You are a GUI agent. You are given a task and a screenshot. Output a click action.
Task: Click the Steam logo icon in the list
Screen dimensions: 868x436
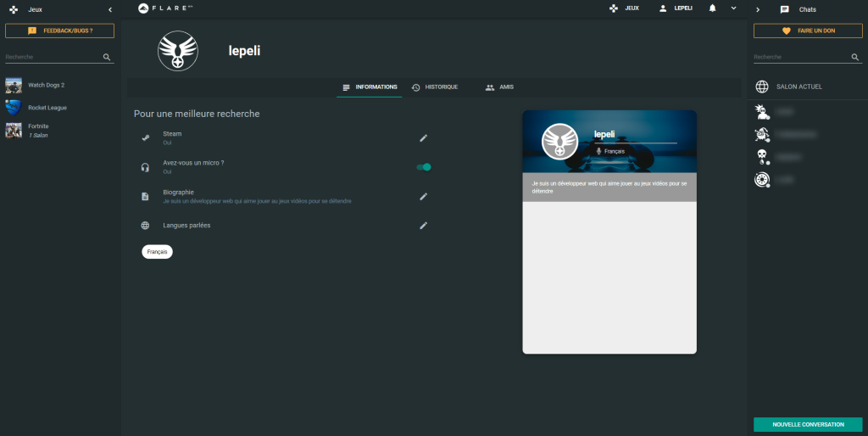pos(145,138)
